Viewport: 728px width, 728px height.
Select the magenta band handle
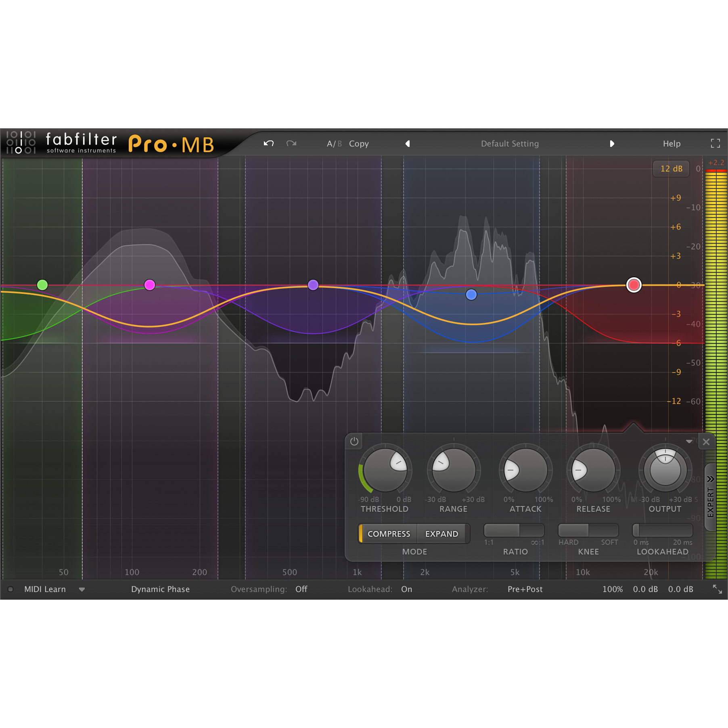[x=150, y=285]
